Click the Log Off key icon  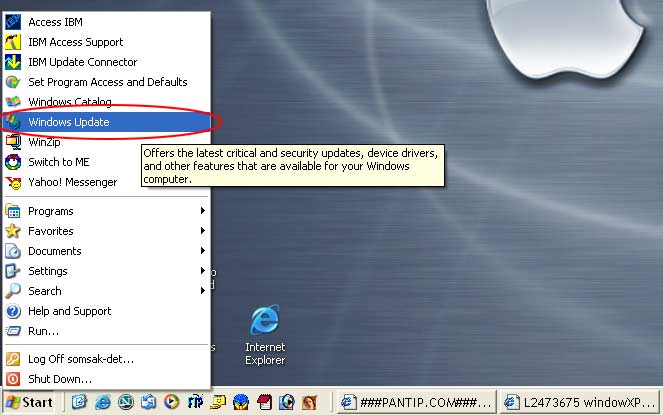tap(13, 359)
